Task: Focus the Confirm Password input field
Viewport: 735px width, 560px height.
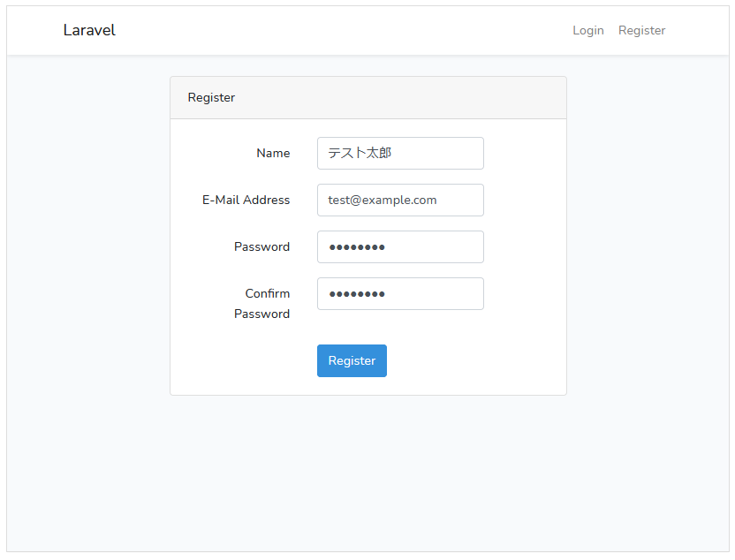Action: 400,293
